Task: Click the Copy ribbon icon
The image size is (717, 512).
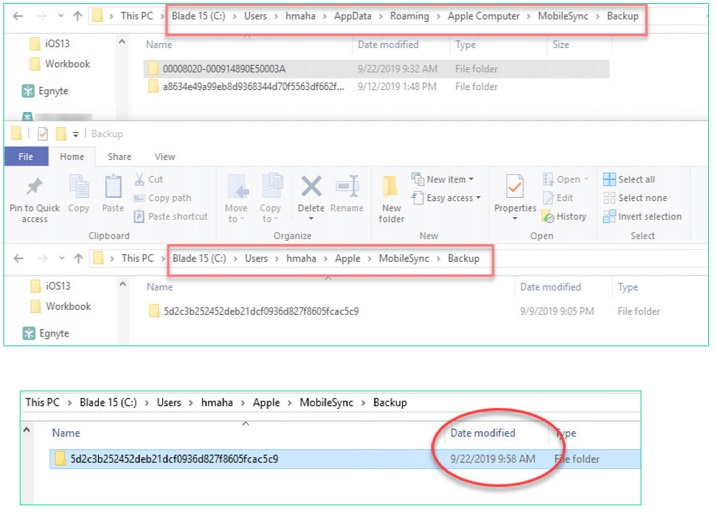Action: tap(79, 187)
